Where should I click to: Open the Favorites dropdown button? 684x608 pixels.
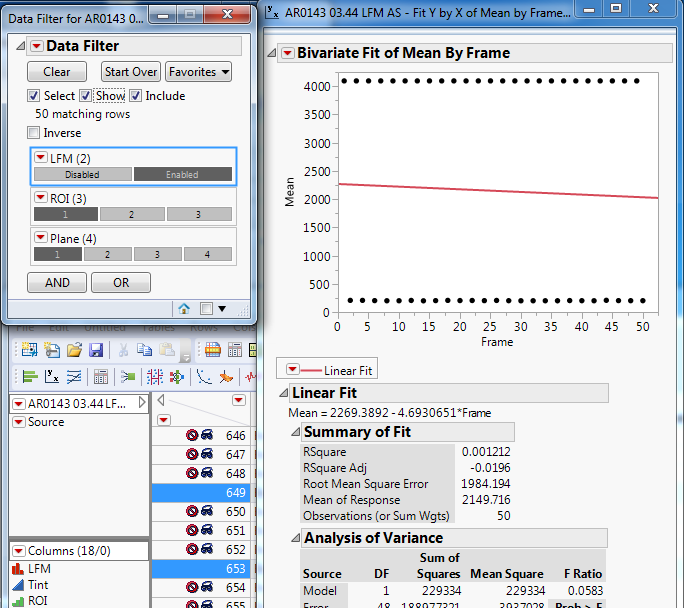[x=198, y=72]
